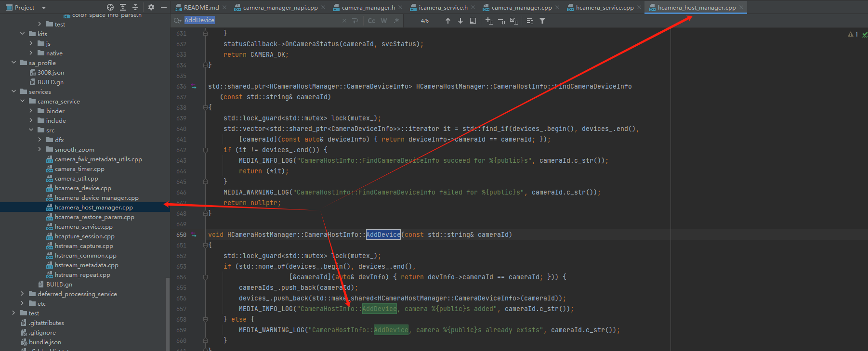This screenshot has height=351, width=868.
Task: Add selection for next occurrence icon
Action: [x=489, y=21]
